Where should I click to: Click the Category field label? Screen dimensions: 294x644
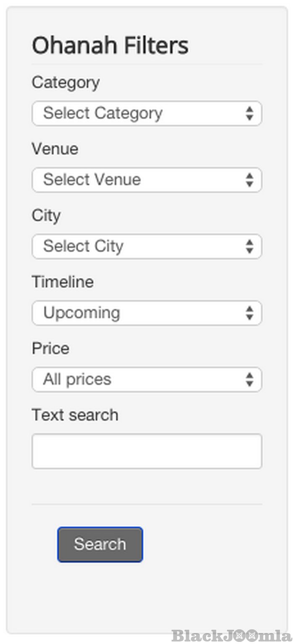pos(66,82)
